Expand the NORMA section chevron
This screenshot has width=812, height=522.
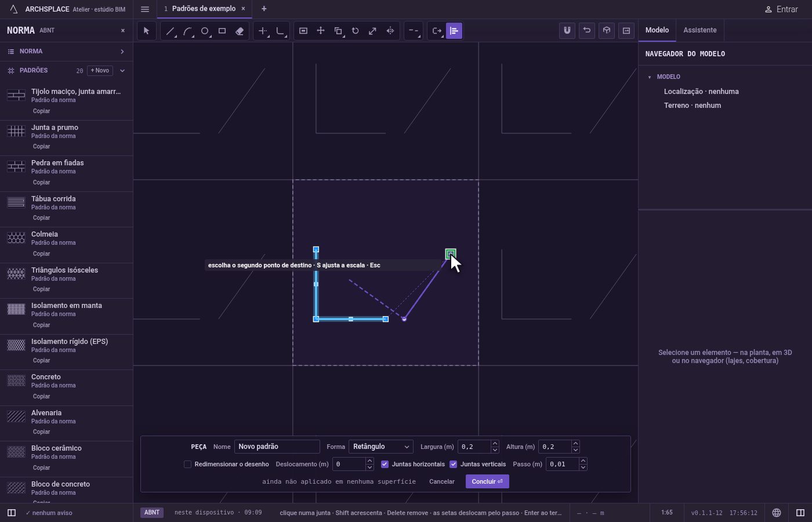122,52
